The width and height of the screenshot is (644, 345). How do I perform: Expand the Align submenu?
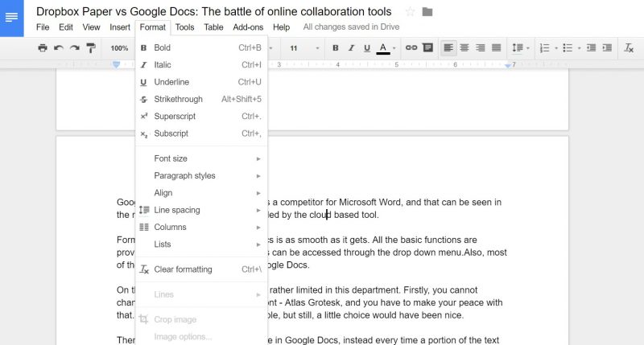(x=201, y=193)
